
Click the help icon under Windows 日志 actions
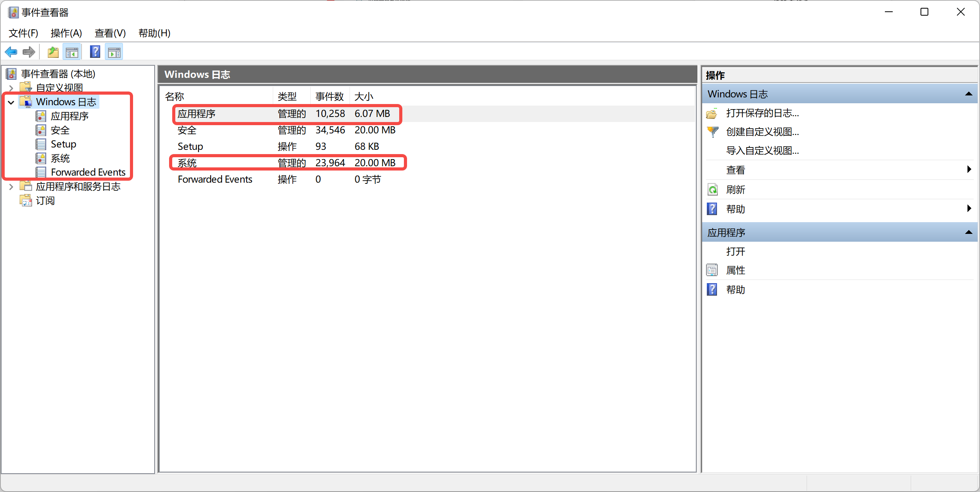click(x=712, y=209)
